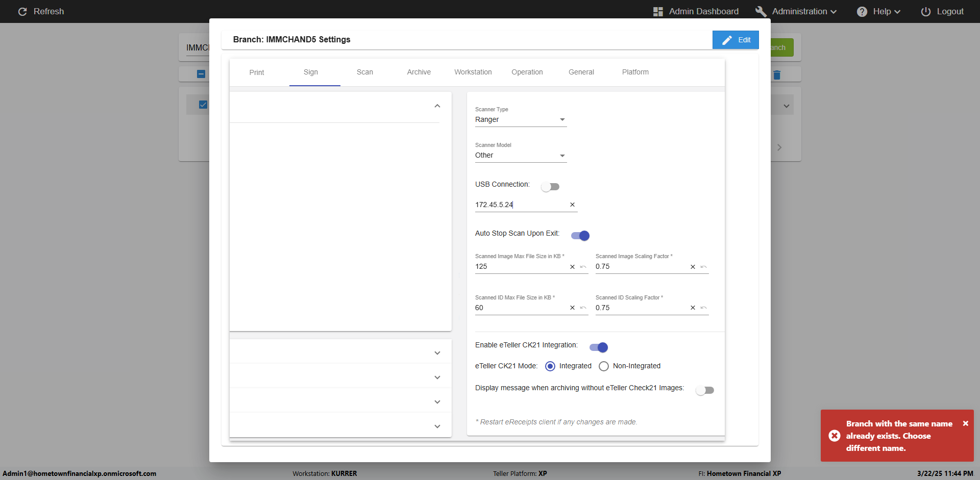The height and width of the screenshot is (480, 980).
Task: Open the Scanner Type dropdown
Action: tap(521, 120)
